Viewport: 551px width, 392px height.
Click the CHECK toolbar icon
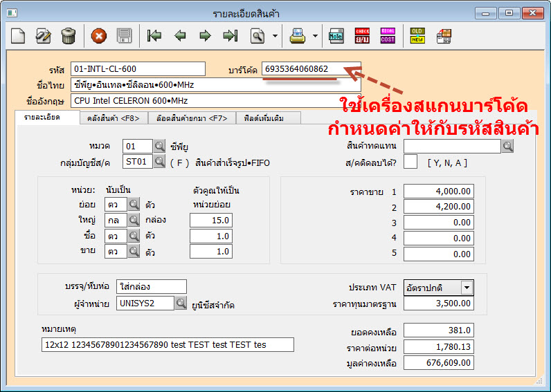362,36
